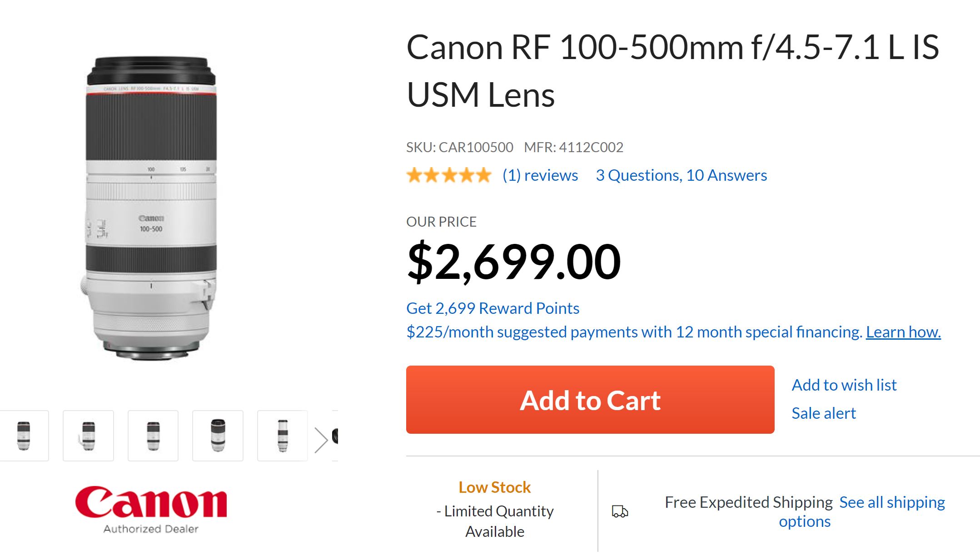Open the Add to wish list link
The image size is (980, 560).
tap(844, 385)
